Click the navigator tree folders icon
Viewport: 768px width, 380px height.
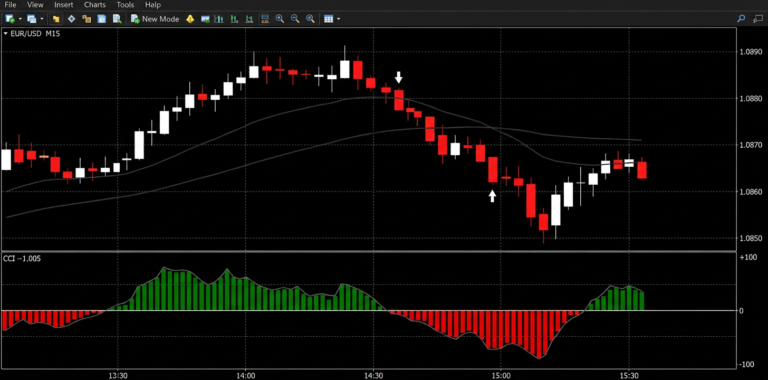tap(87, 19)
